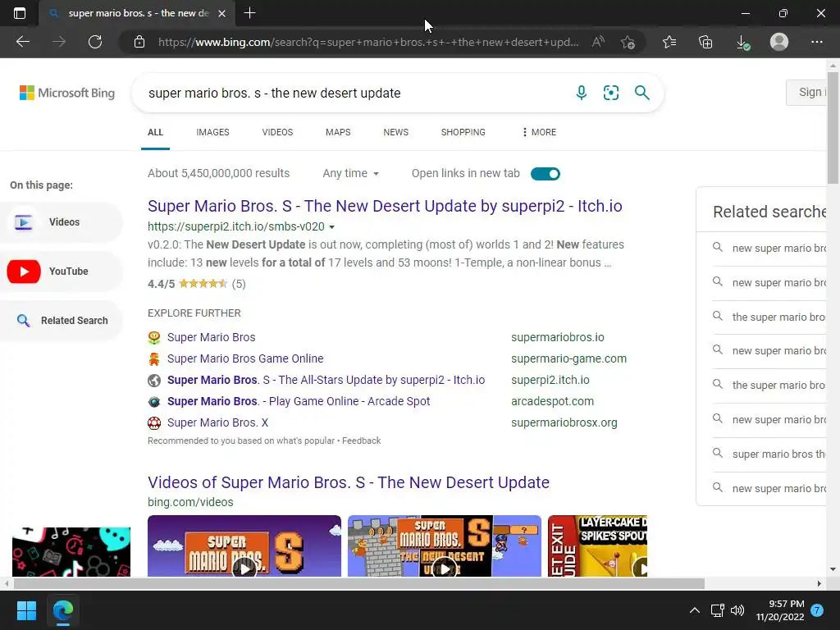Open Videos of Super Mario Bros. S heading
840x630 pixels.
click(349, 482)
